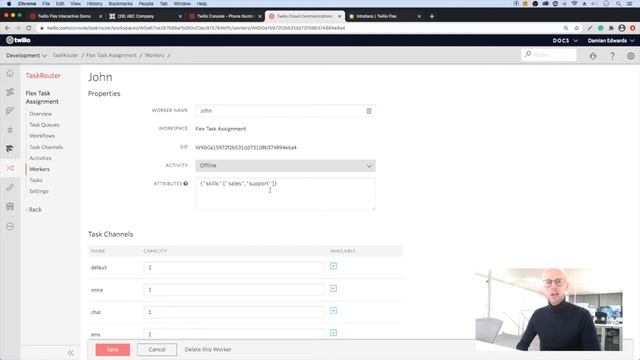Screen dimensions: 640x360
Task: Open the DOCS dropdown
Action: pyautogui.click(x=565, y=40)
